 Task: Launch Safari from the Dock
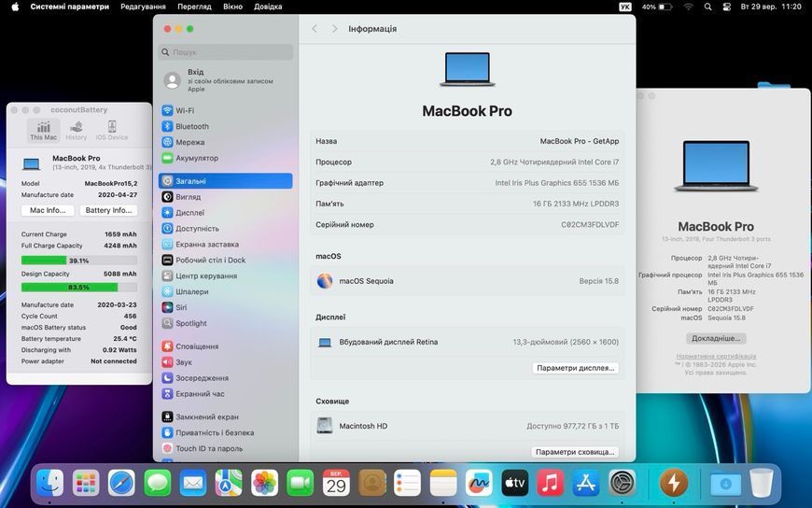(121, 483)
